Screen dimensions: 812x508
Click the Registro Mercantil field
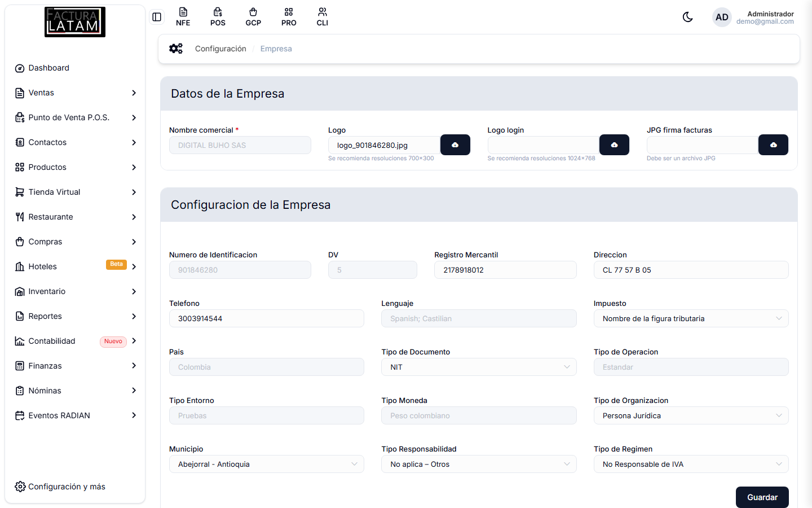tap(505, 270)
